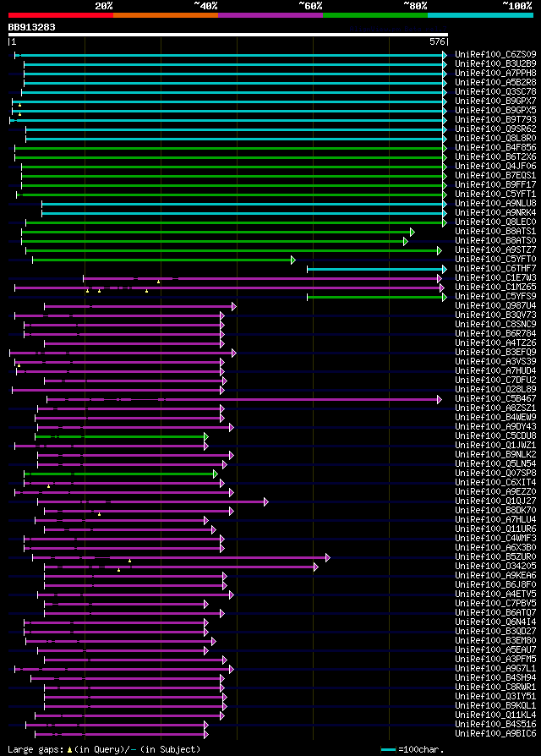Open hit UniRef100_B9T793 label
Viewport: 541px width, 756px height.
[x=495, y=119]
